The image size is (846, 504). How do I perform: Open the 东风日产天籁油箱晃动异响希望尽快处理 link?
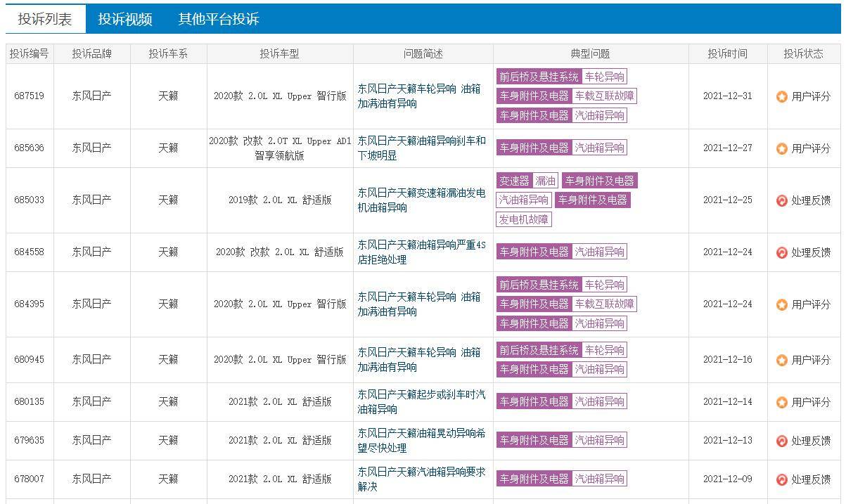pos(421,441)
